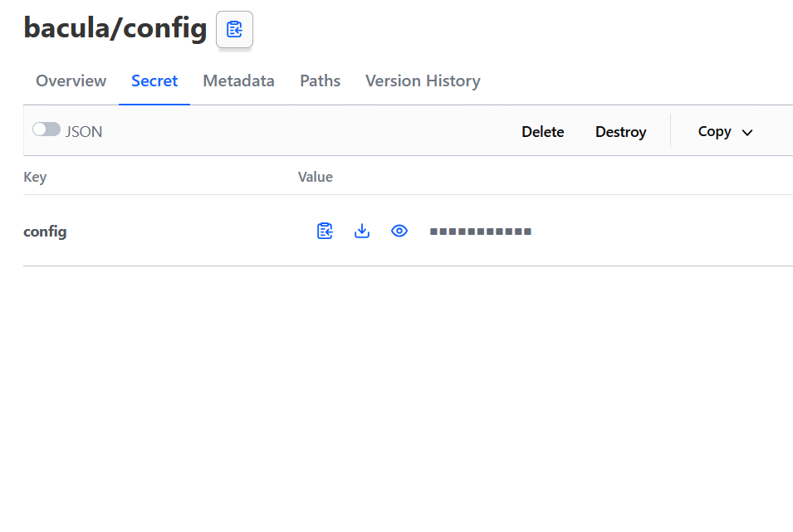The height and width of the screenshot is (532, 793).
Task: Select the download icon for config
Action: click(x=362, y=231)
